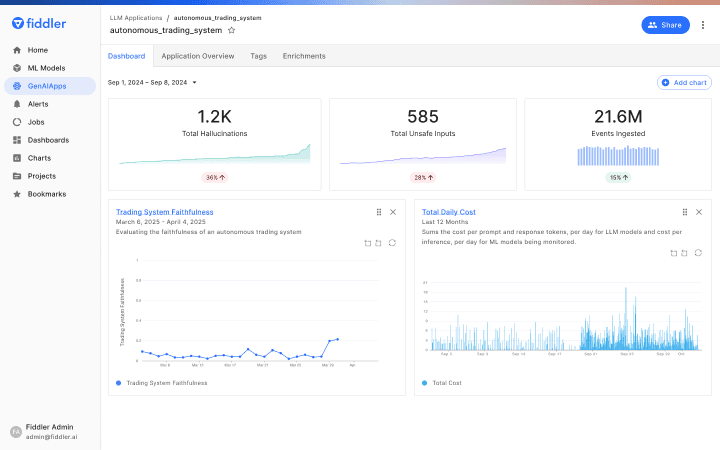Open Trading System Faithfulness chart link
Image resolution: width=720 pixels, height=450 pixels.
pyautogui.click(x=164, y=212)
